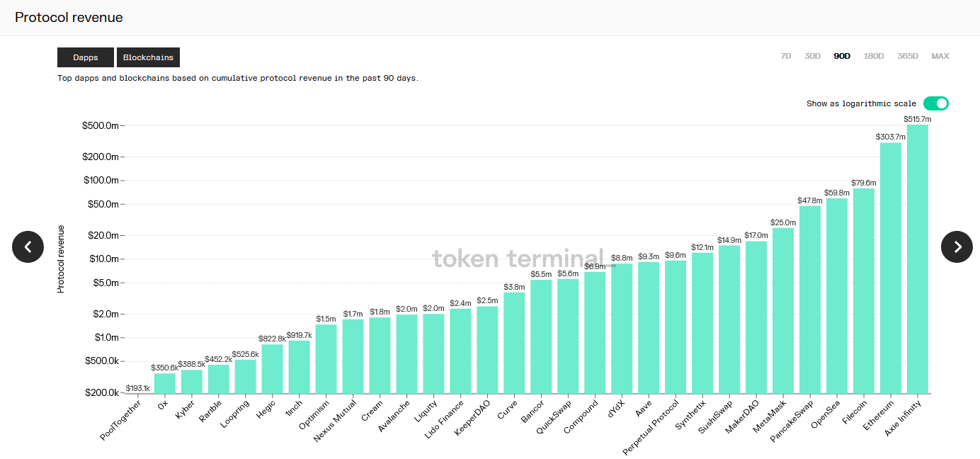Select the 180D time range
The width and height of the screenshot is (980, 459).
point(874,56)
